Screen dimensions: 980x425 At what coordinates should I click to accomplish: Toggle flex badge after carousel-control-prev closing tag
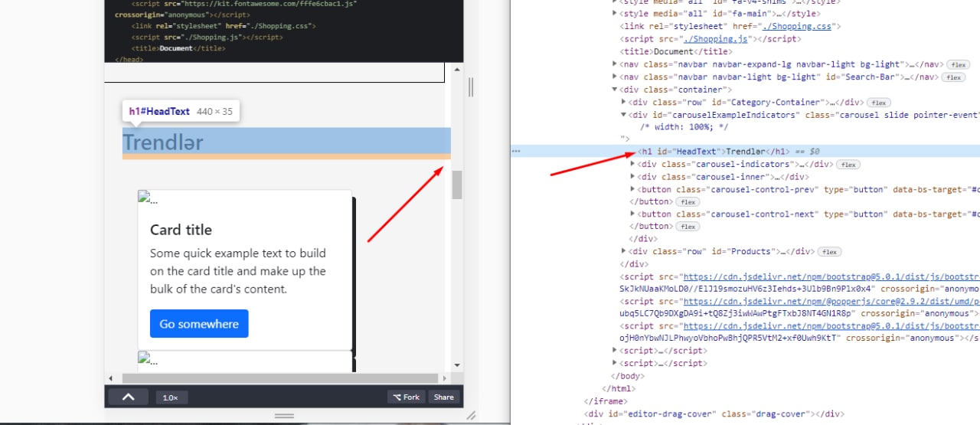click(687, 202)
